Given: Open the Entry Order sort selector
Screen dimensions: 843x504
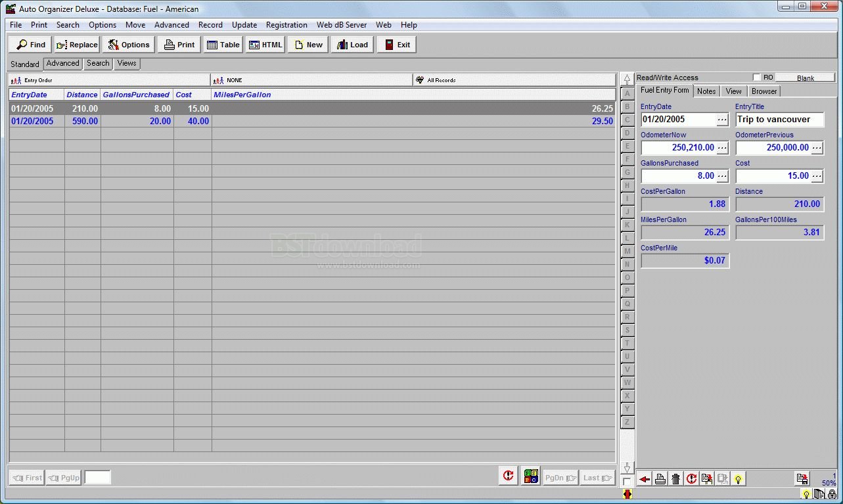Looking at the screenshot, I should click(x=109, y=80).
